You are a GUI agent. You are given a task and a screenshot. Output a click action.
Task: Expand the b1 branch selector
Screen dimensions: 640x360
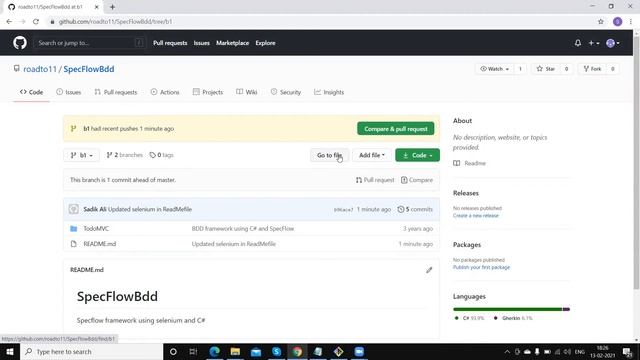coord(82,155)
